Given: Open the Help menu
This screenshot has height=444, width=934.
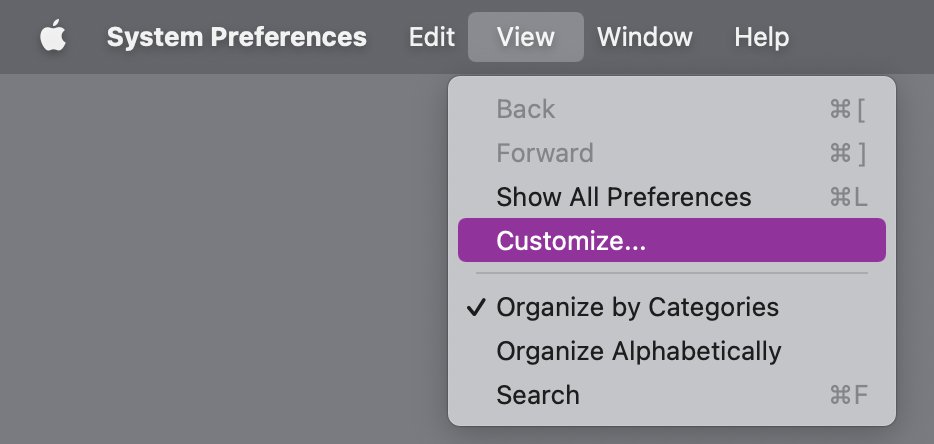Looking at the screenshot, I should (x=762, y=37).
